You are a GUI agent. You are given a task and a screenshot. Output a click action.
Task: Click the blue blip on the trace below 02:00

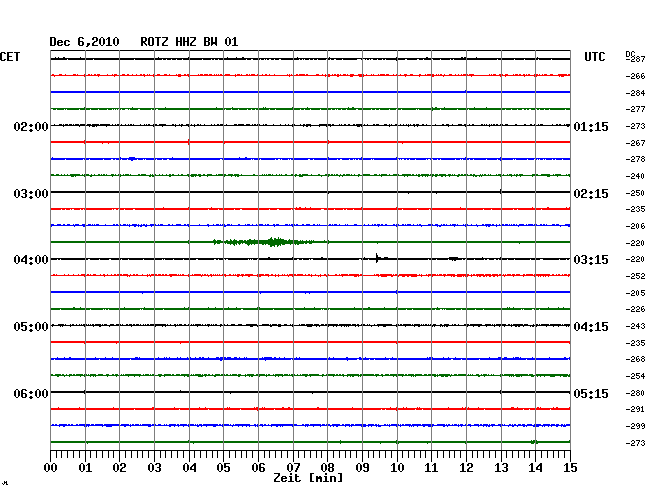click(132, 159)
